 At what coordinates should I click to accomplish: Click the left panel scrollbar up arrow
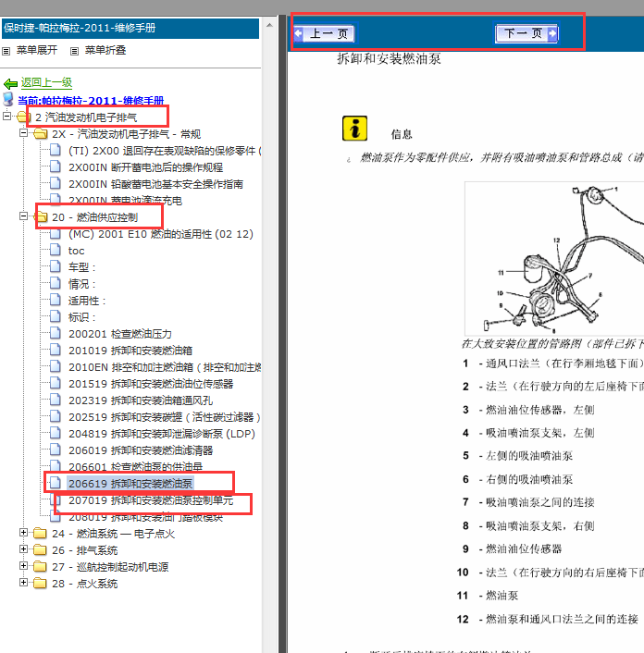pyautogui.click(x=269, y=25)
